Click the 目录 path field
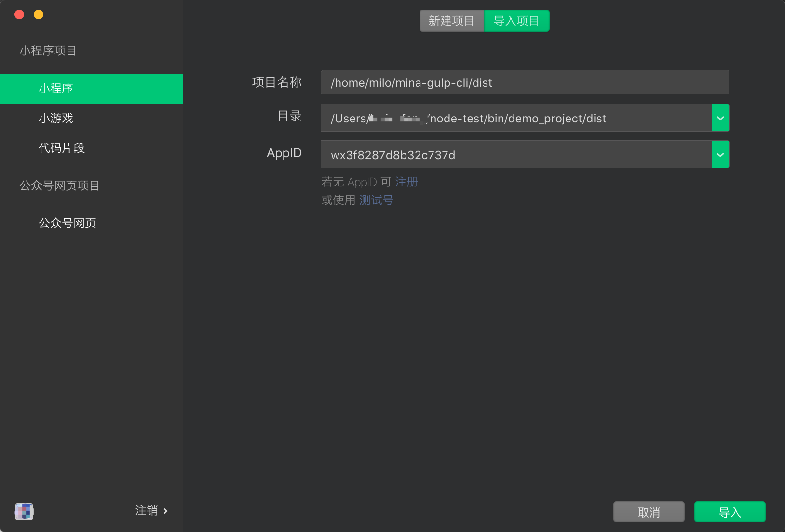Viewport: 785px width, 532px height. 516,118
